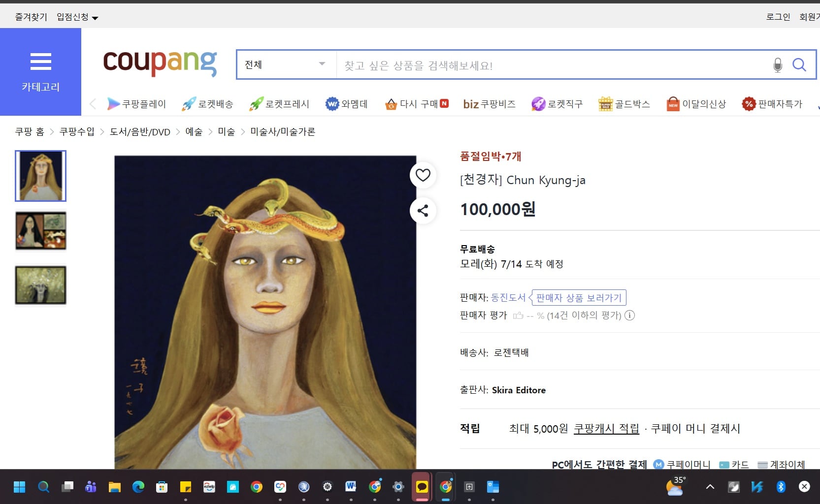820x504 pixels.
Task: Open Microsoft Edge in taskbar
Action: click(x=138, y=487)
